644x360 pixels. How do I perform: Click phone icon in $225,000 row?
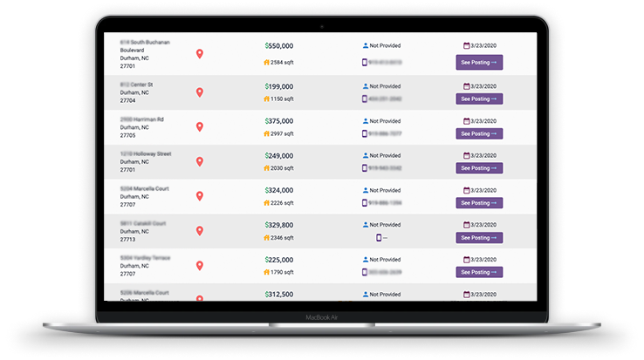pyautogui.click(x=364, y=272)
